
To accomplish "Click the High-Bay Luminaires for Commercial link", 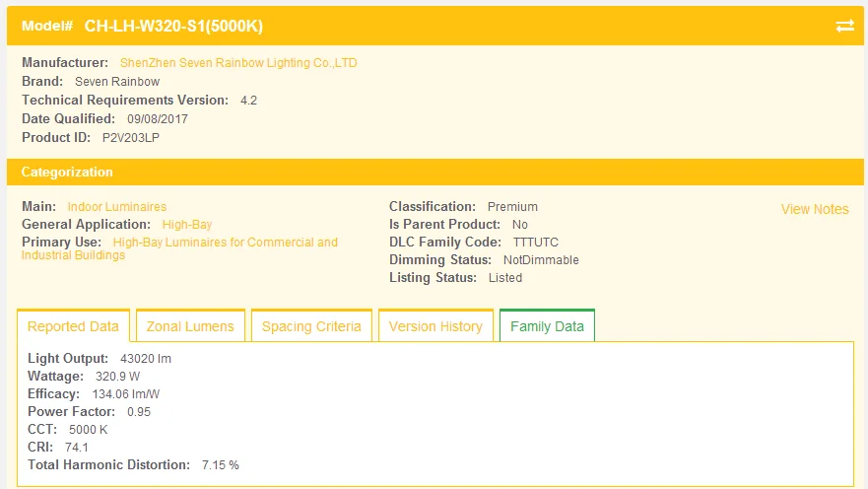I will click(x=225, y=243).
